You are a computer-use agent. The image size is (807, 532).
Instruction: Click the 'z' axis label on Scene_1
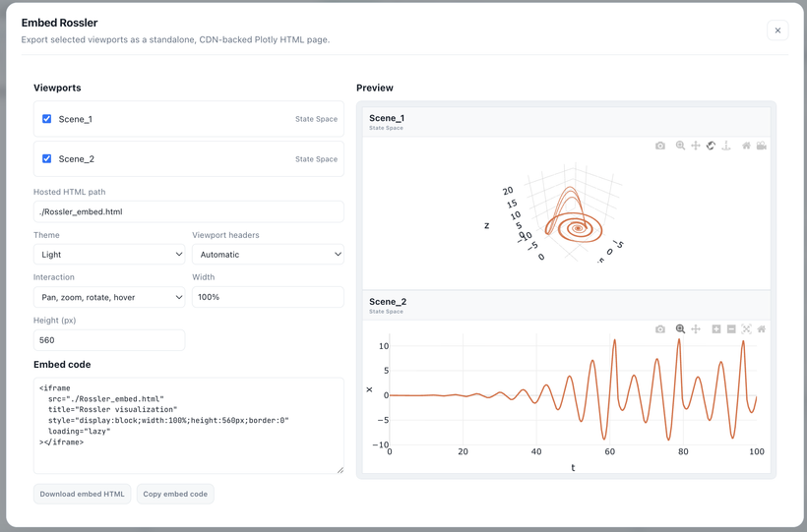[486, 225]
